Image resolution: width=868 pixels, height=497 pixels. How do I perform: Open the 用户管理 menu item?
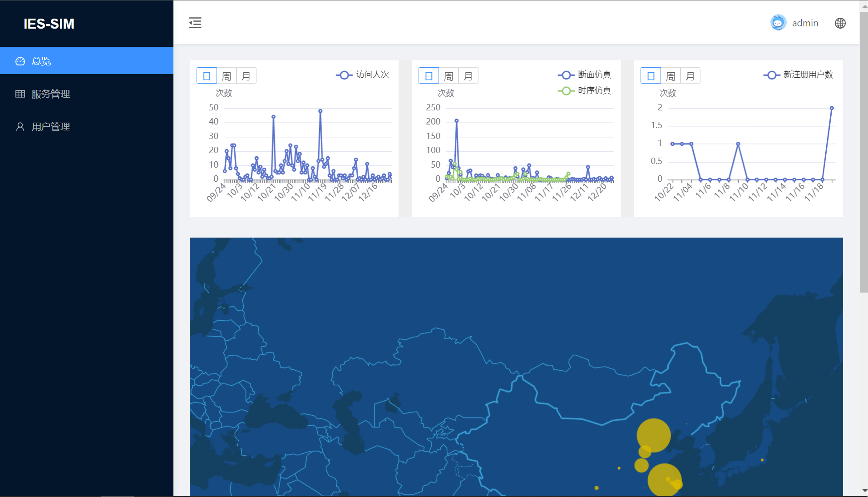pyautogui.click(x=87, y=127)
